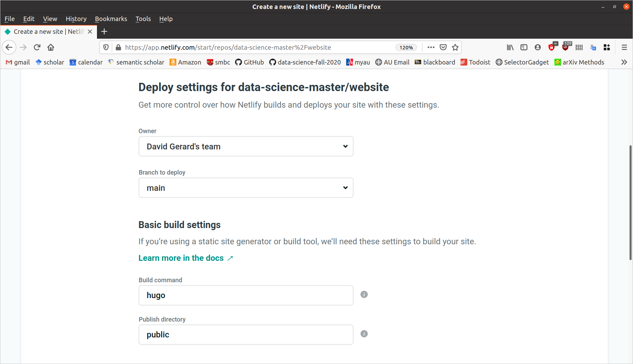Open the File menu

pos(10,19)
